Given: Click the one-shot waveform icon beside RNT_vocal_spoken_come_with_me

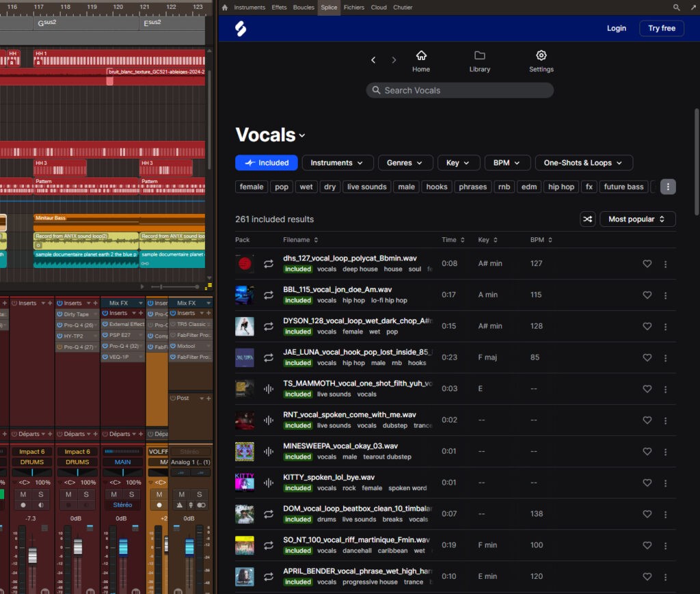Looking at the screenshot, I should click(x=268, y=420).
